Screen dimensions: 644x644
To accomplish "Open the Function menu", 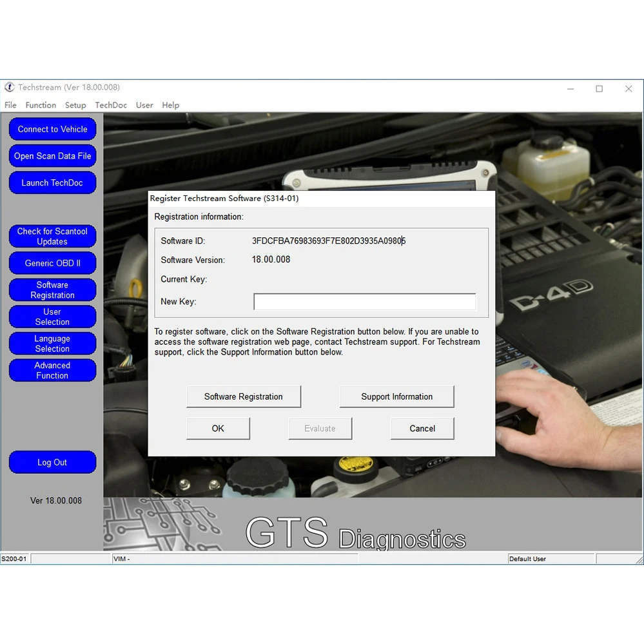I will (41, 105).
